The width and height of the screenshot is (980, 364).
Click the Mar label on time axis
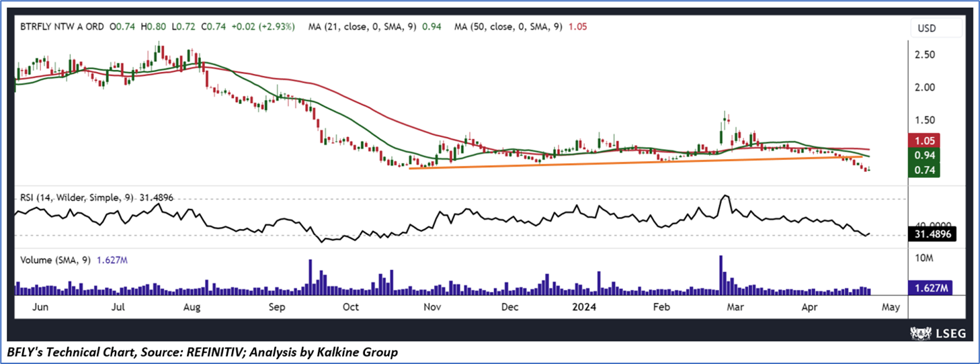pos(735,307)
